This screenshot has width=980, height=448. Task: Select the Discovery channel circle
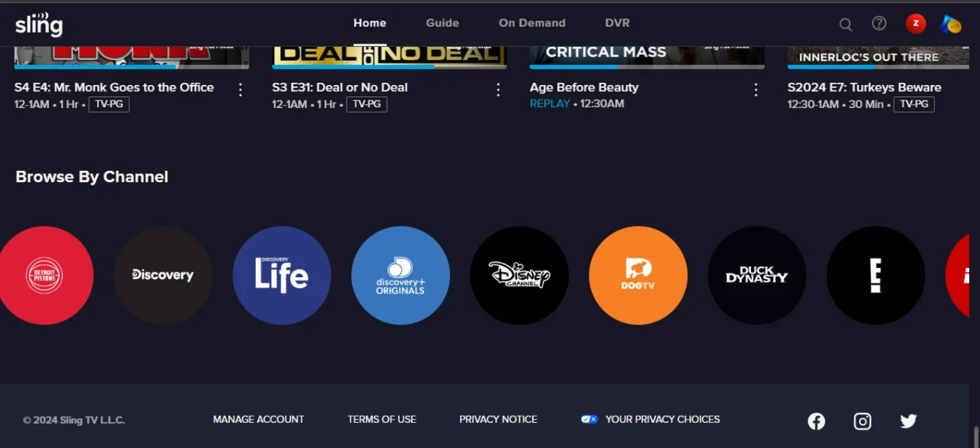(x=163, y=276)
